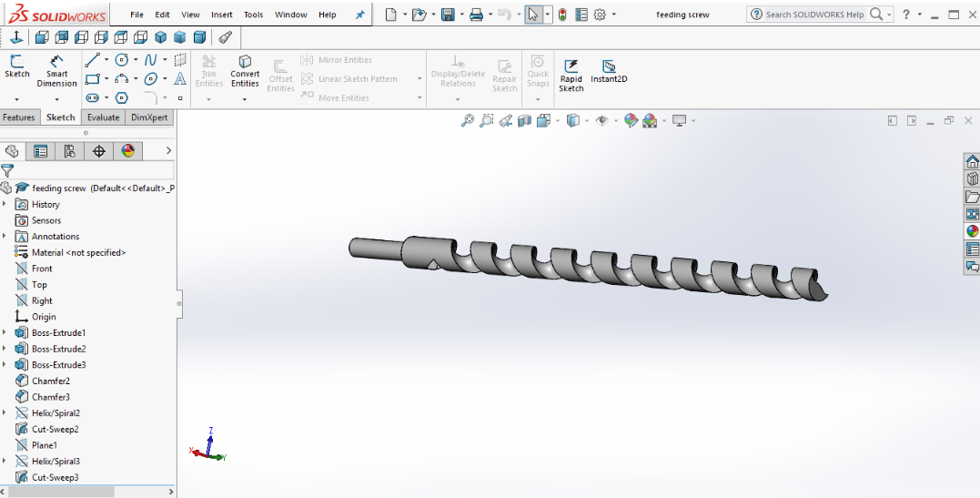The height and width of the screenshot is (498, 980).
Task: Click the Normal To view icon
Action: tap(15, 37)
